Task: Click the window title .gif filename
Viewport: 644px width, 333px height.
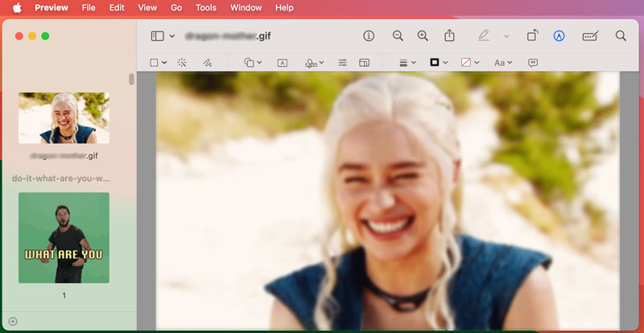Action: pos(228,36)
